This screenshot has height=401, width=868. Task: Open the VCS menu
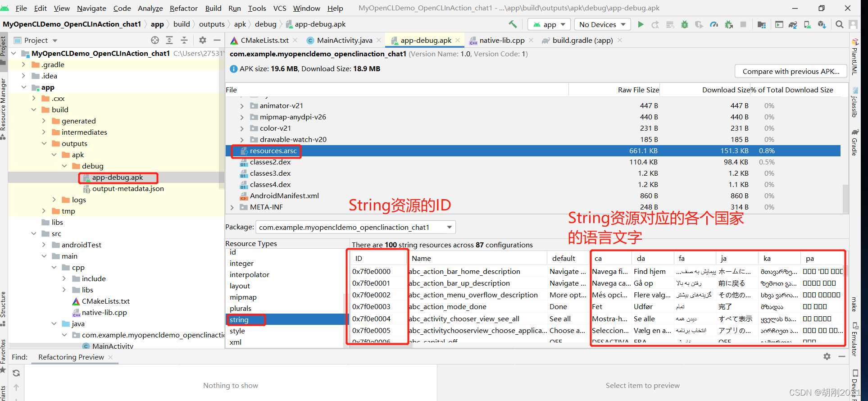click(x=280, y=8)
